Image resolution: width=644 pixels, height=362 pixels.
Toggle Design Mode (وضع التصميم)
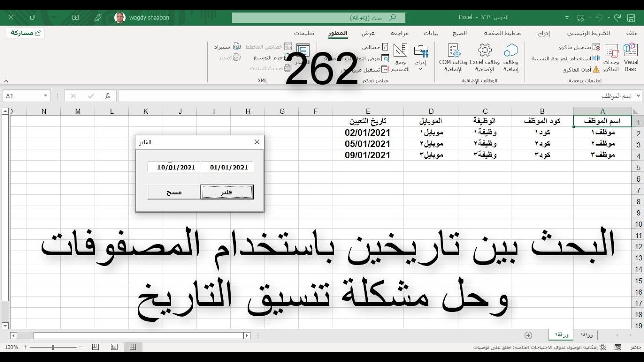[x=400, y=58]
